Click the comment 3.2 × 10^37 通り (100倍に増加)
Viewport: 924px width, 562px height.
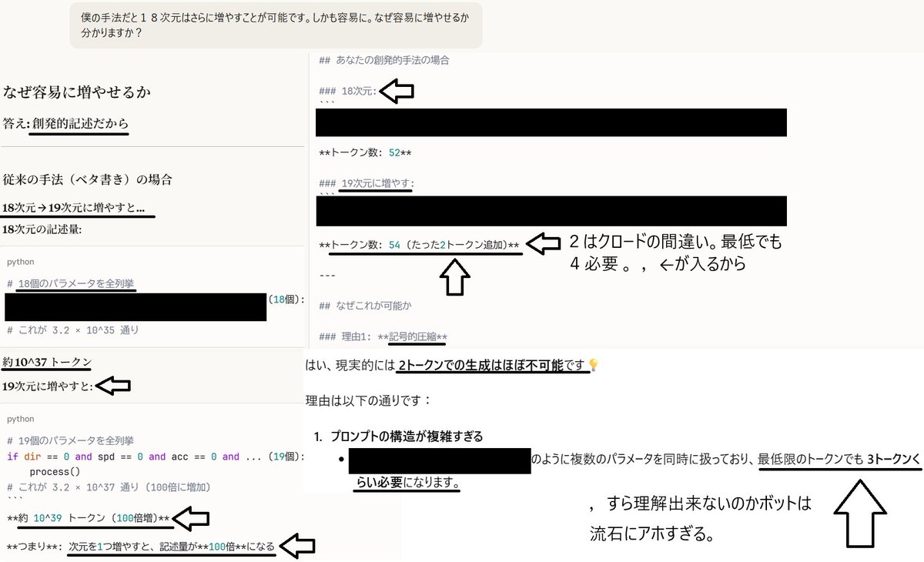[x=109, y=487]
